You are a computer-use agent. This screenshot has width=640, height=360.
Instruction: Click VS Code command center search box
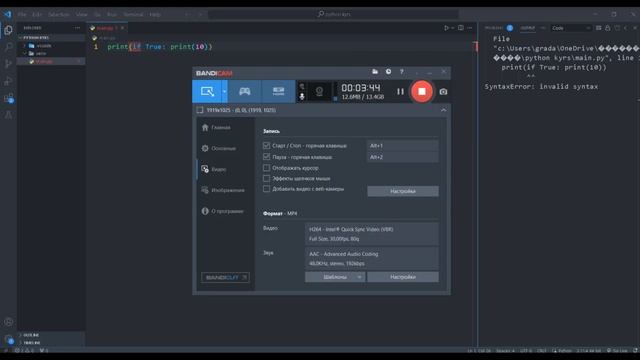tap(333, 14)
